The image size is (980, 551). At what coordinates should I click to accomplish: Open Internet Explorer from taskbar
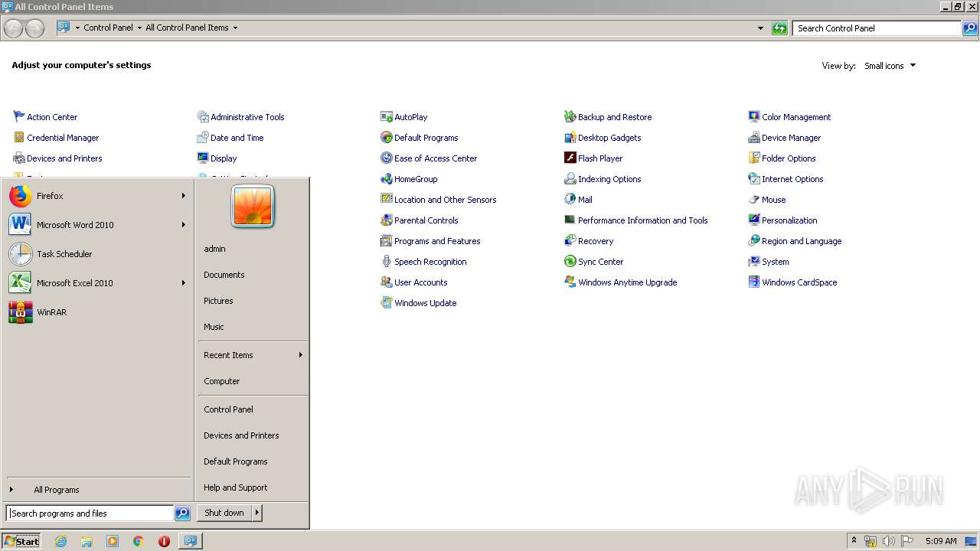point(61,541)
